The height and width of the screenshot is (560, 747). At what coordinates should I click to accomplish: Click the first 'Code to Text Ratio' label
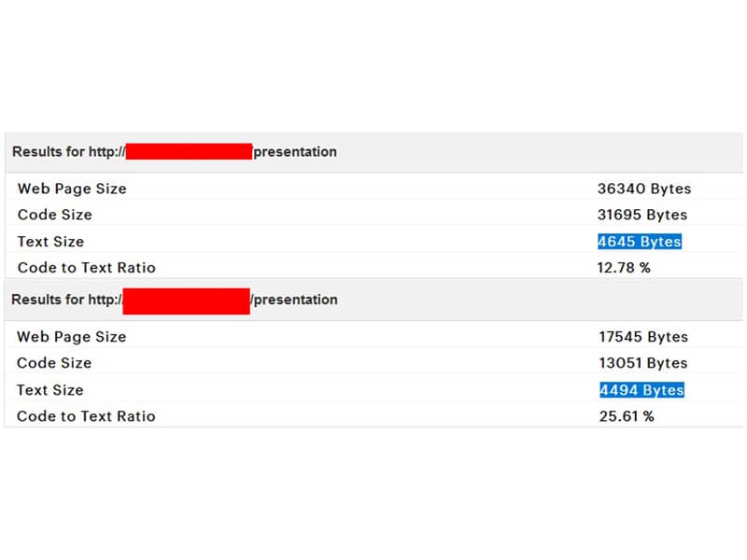tap(86, 268)
